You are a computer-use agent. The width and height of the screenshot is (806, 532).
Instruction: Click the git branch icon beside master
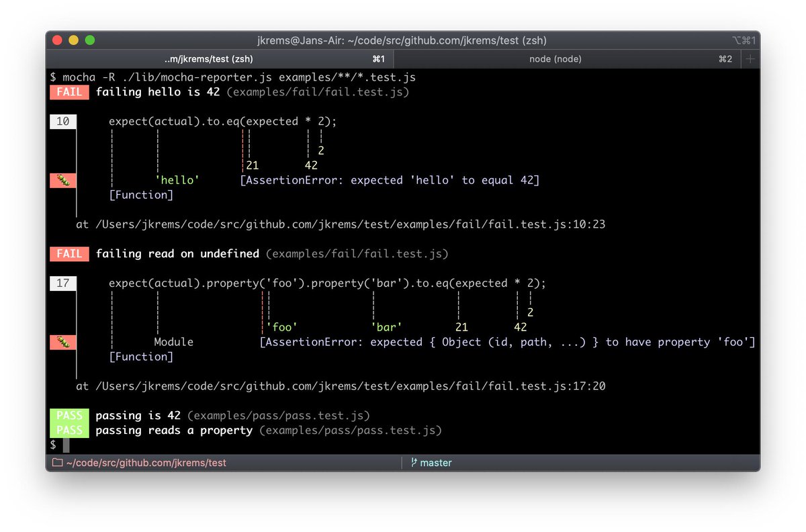tap(414, 463)
